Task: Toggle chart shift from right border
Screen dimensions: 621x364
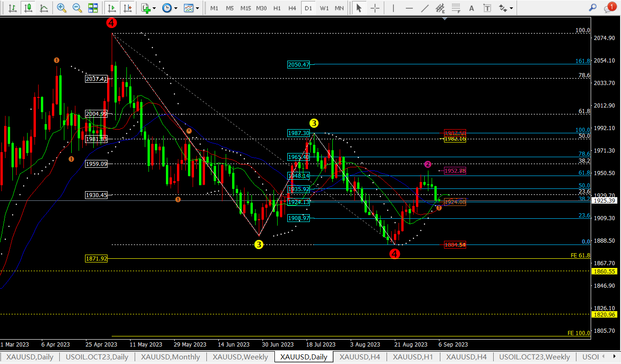Action: 127,8
